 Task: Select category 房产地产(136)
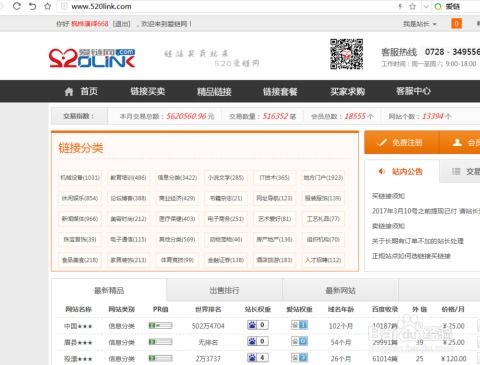(274, 239)
